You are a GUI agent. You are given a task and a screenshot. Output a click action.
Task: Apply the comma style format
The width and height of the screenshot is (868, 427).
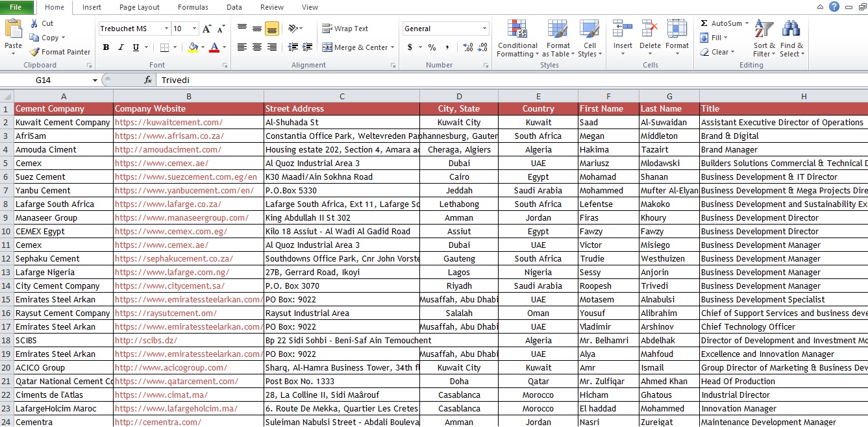449,47
